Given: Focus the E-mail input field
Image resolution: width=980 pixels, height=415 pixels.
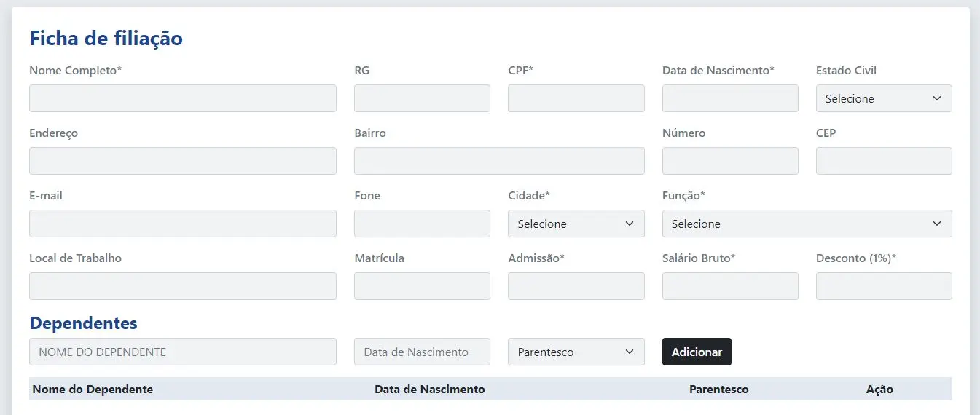Looking at the screenshot, I should [182, 224].
